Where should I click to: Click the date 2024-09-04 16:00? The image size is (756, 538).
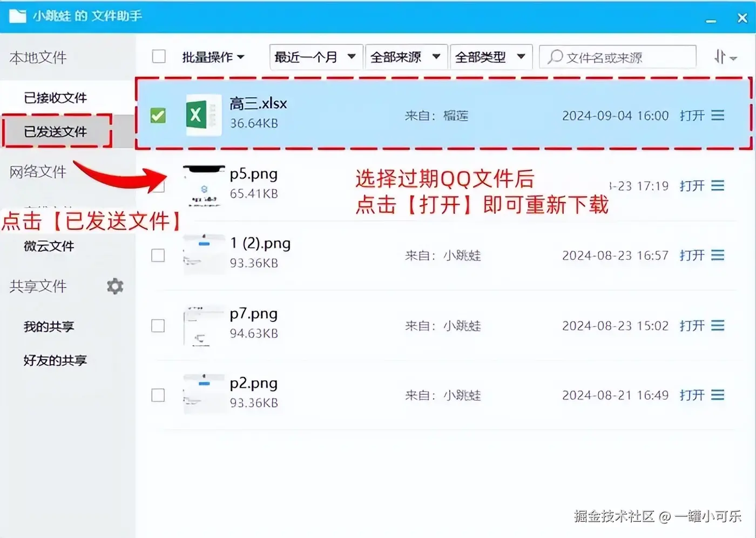point(615,116)
